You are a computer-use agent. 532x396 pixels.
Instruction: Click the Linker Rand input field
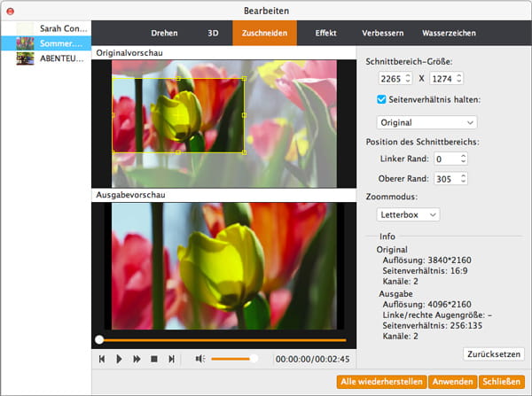coord(450,159)
